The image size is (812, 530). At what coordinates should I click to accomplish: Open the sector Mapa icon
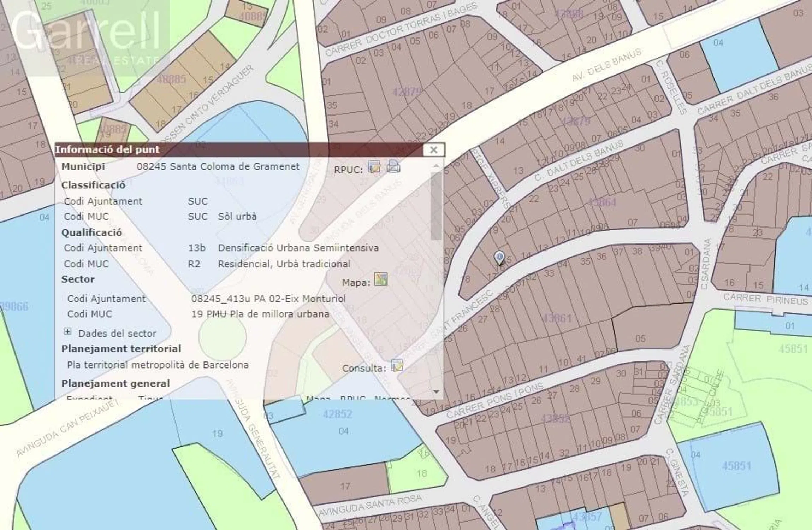[x=380, y=279]
